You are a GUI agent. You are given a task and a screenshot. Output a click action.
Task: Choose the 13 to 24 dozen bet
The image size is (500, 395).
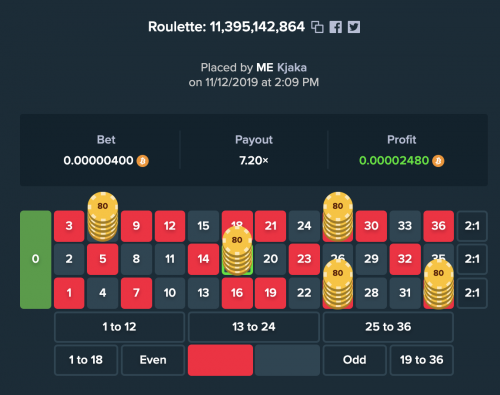254,327
